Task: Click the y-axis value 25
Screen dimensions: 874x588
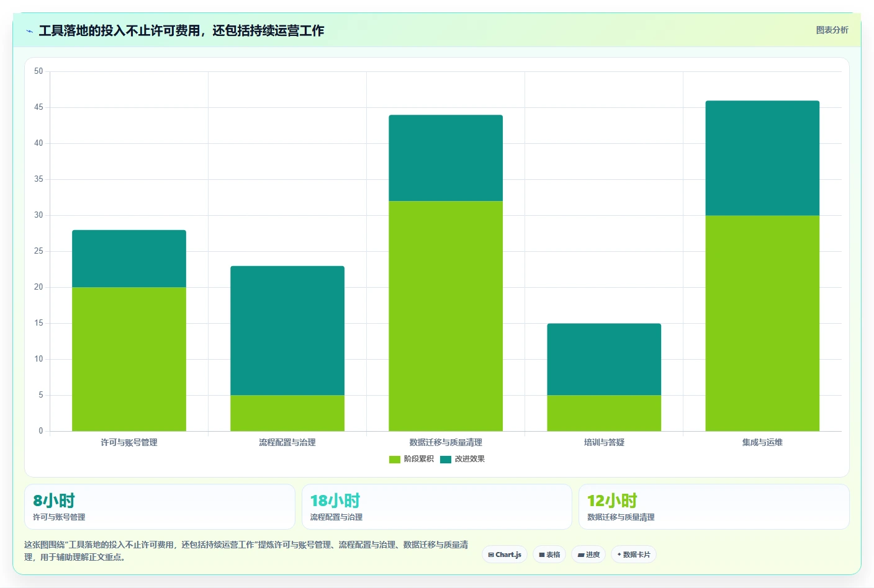Action: (x=38, y=251)
